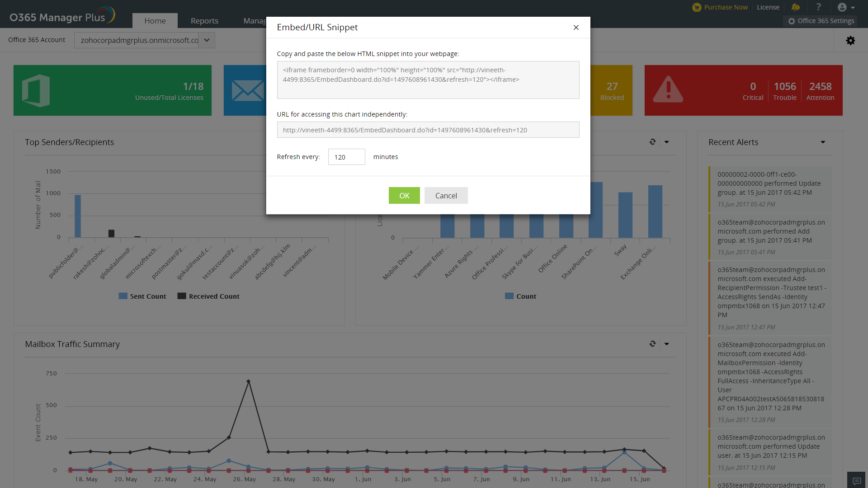Toggle the Sent Count legend swatch

click(123, 296)
